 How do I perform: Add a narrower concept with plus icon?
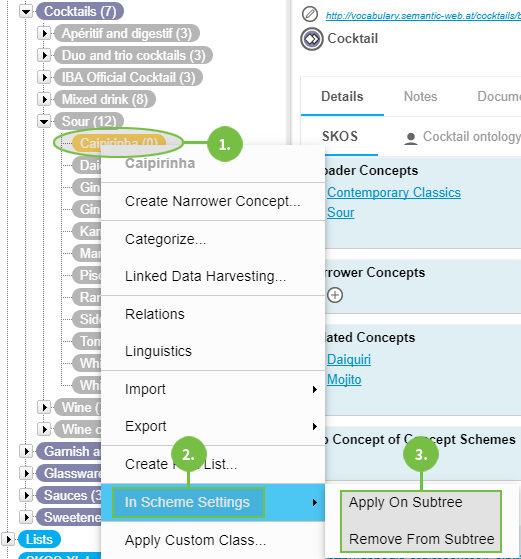[x=335, y=295]
